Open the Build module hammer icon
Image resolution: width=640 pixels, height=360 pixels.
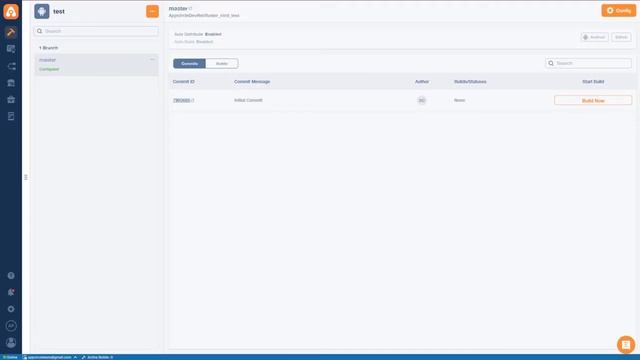pos(11,32)
